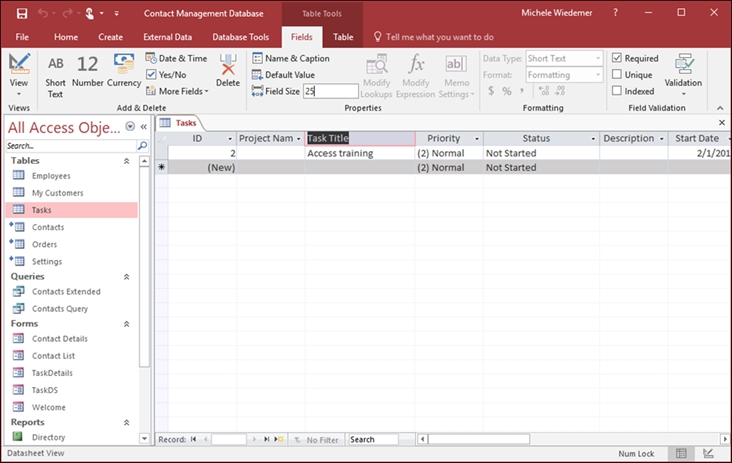
Task: Click the Default Value button
Action: (x=283, y=75)
